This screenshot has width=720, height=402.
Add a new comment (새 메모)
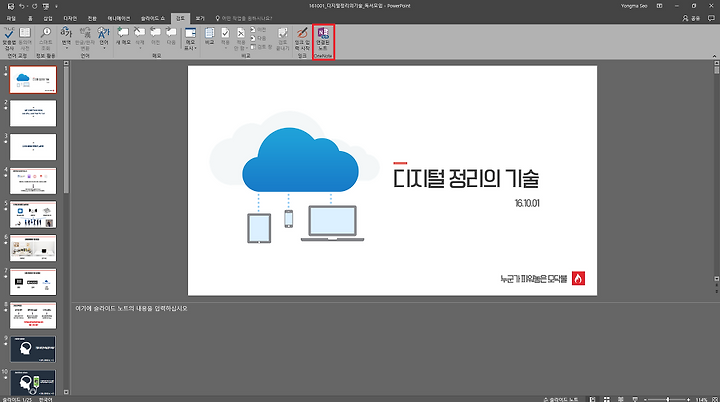[x=123, y=36]
